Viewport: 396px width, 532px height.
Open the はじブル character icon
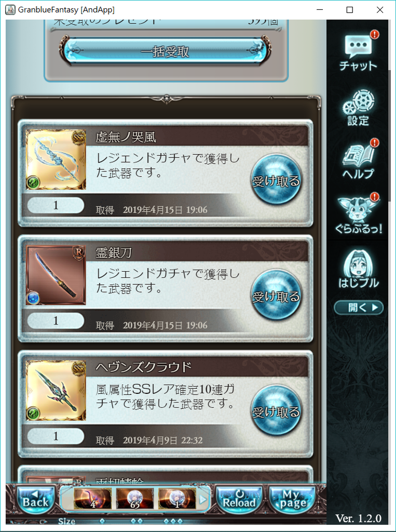pyautogui.click(x=359, y=269)
